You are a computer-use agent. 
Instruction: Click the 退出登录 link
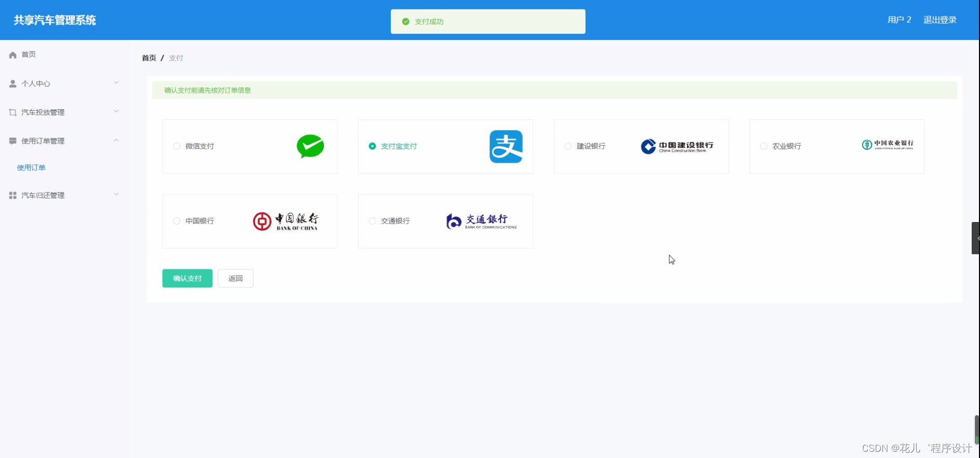[940, 20]
